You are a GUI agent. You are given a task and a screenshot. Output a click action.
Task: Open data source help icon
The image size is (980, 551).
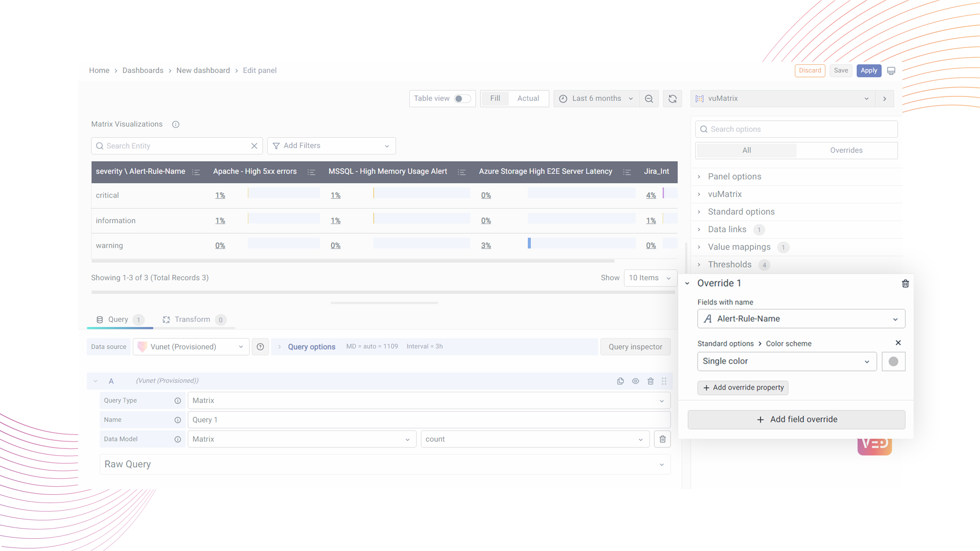[260, 347]
